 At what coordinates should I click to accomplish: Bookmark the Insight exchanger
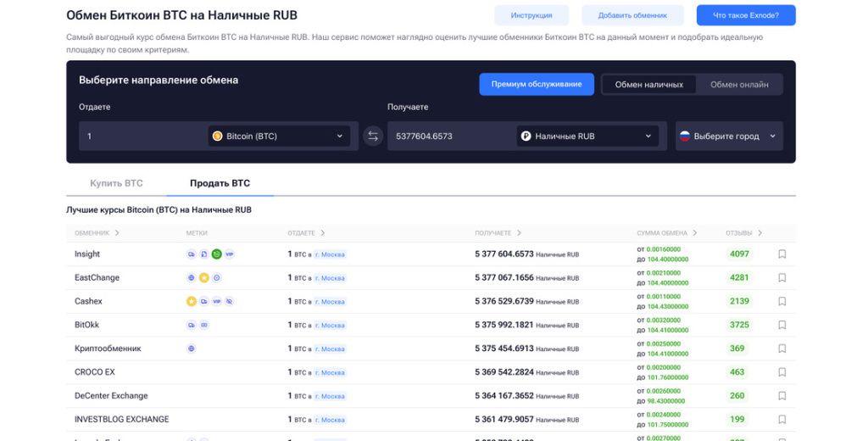pyautogui.click(x=782, y=254)
